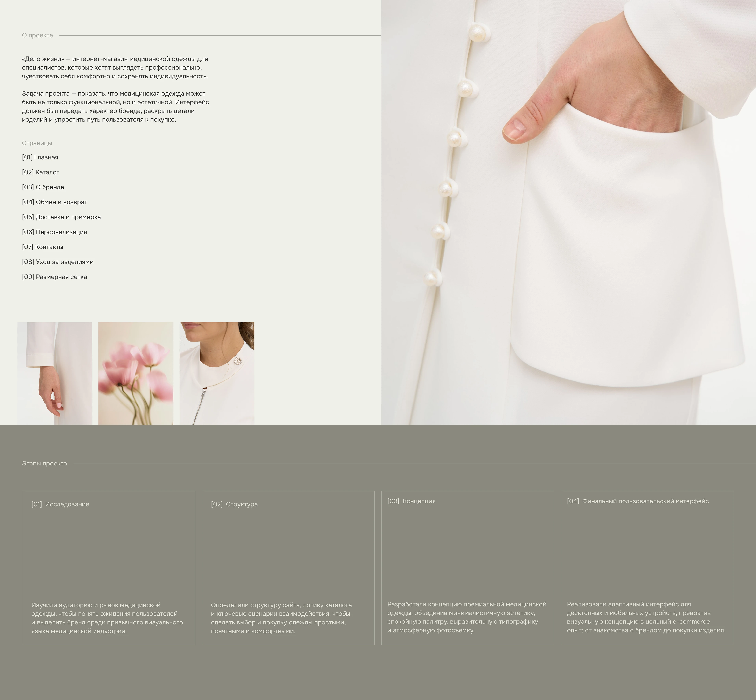
Task: Select the [01] Исследование stage card
Action: coord(109,567)
